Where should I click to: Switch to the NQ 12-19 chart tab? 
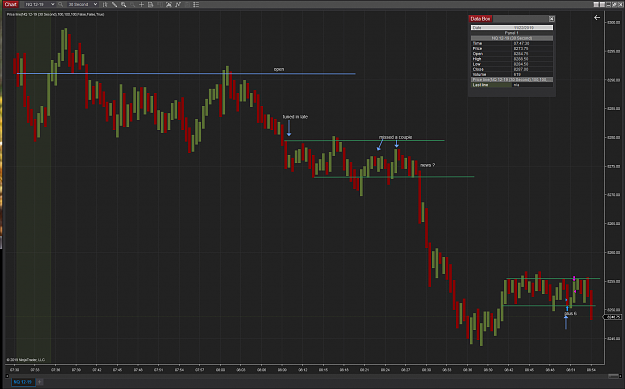click(23, 382)
